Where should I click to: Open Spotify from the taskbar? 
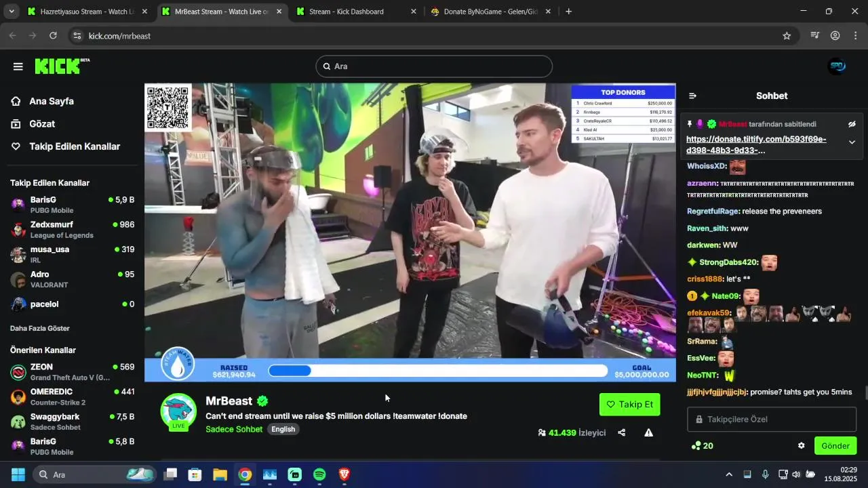click(319, 474)
